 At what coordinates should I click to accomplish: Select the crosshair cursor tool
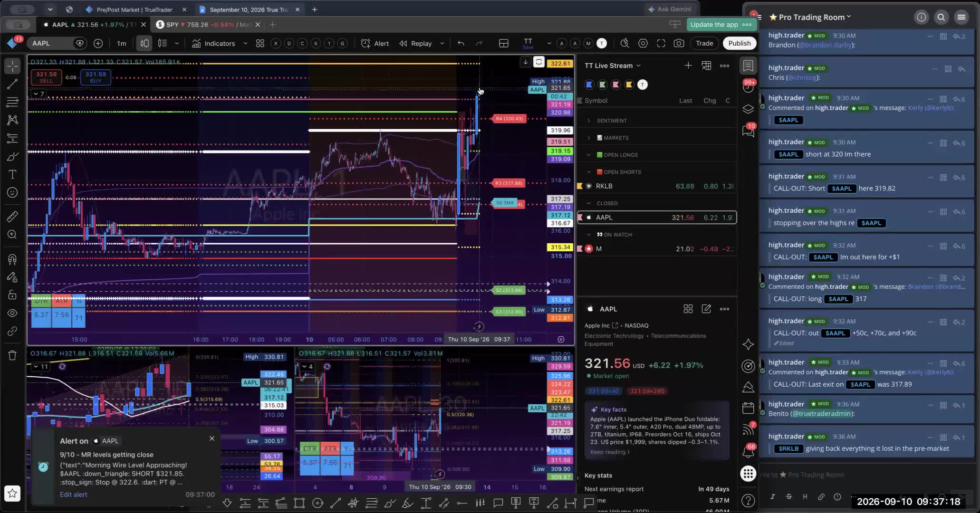tap(12, 66)
